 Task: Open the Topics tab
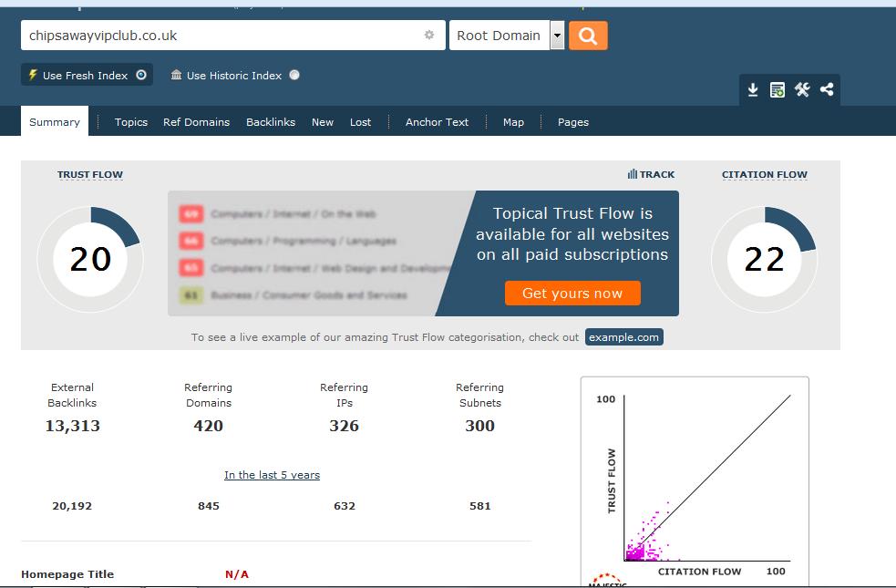pyautogui.click(x=131, y=122)
